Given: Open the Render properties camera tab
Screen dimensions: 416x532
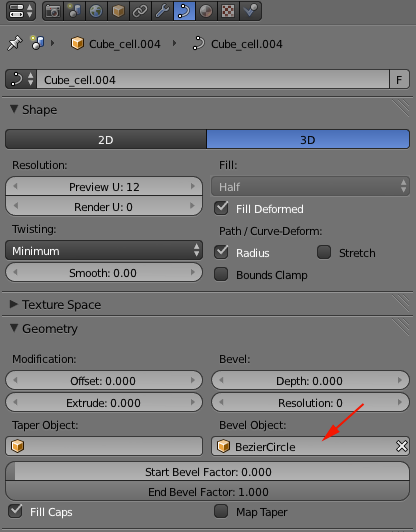Looking at the screenshot, I should pos(53,11).
